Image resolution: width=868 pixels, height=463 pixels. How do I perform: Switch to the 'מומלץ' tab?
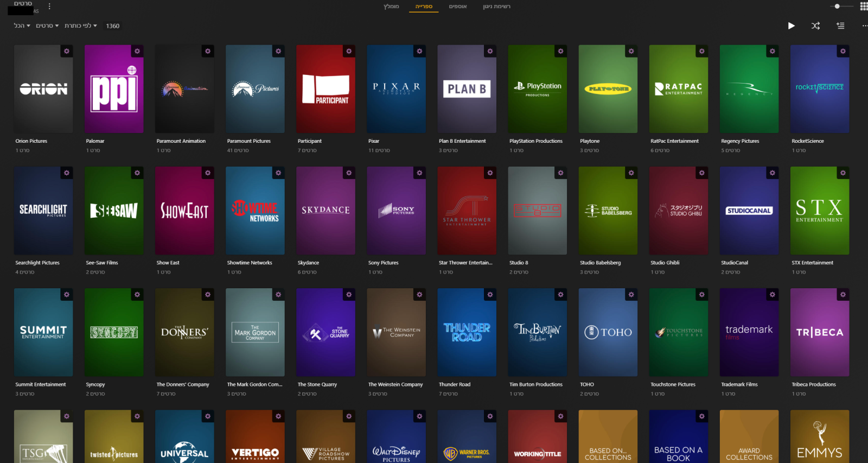391,7
